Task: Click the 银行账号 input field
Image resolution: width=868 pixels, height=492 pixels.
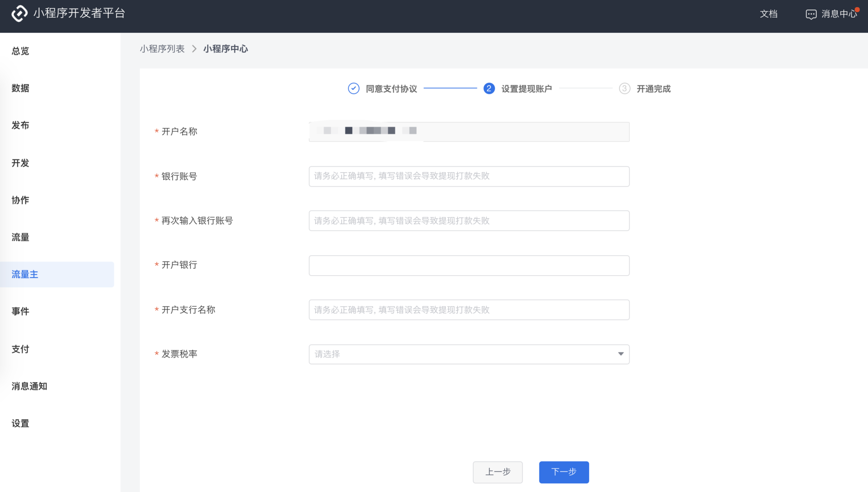Action: [x=469, y=176]
